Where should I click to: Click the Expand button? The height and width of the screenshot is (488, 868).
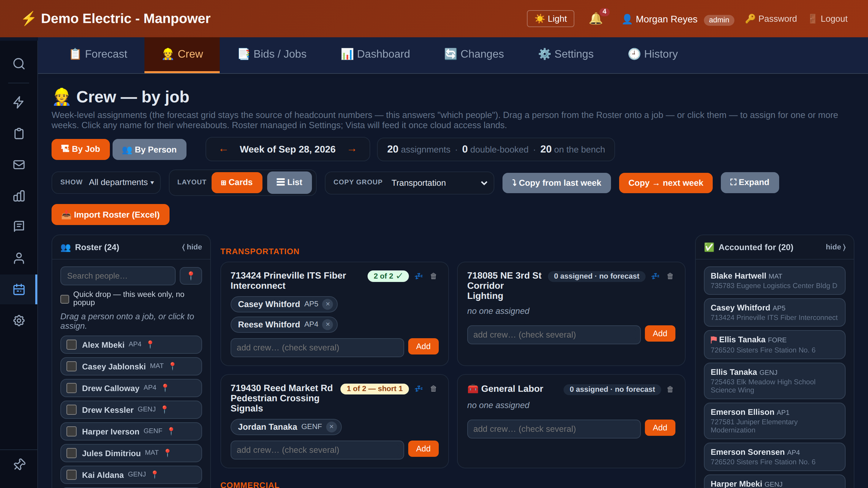coord(750,182)
